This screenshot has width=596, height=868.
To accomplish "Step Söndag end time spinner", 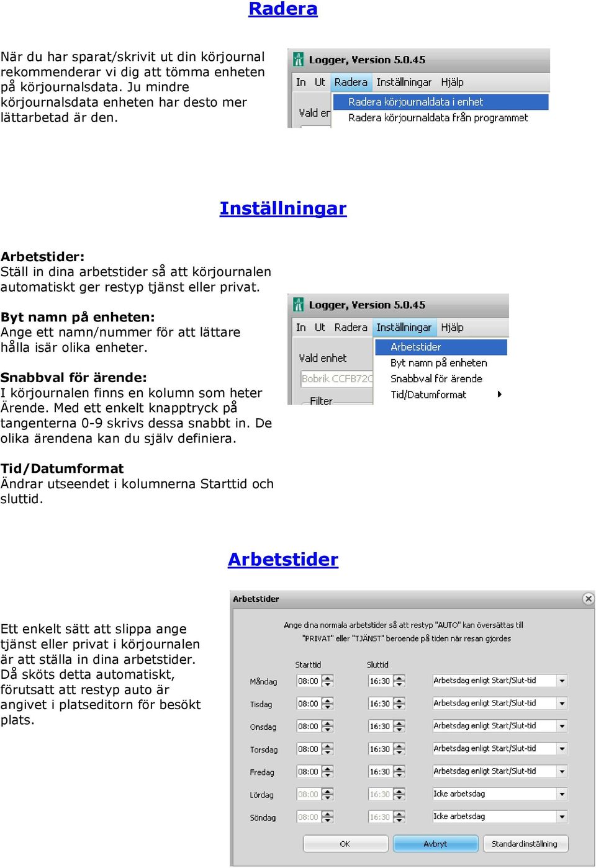I will [x=400, y=817].
